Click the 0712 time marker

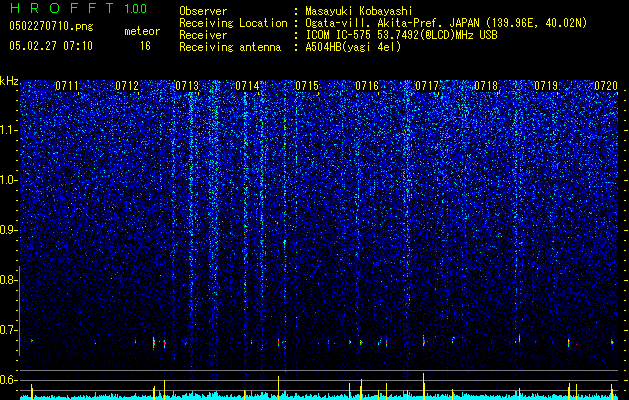tap(127, 86)
